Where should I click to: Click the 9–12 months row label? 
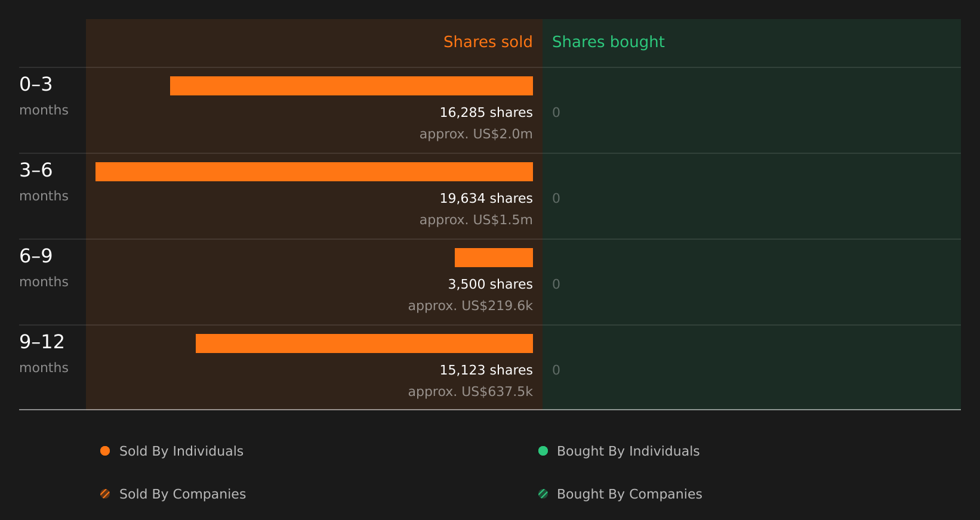click(44, 353)
